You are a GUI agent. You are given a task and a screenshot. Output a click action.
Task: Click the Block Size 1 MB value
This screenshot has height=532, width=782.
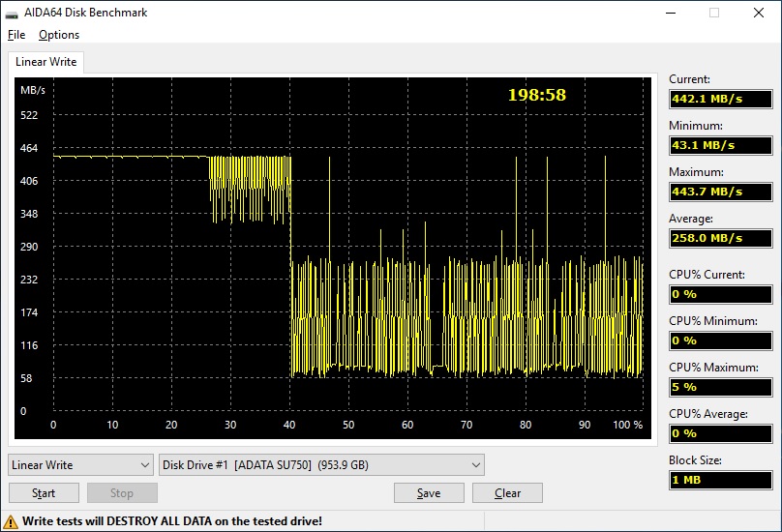721,480
